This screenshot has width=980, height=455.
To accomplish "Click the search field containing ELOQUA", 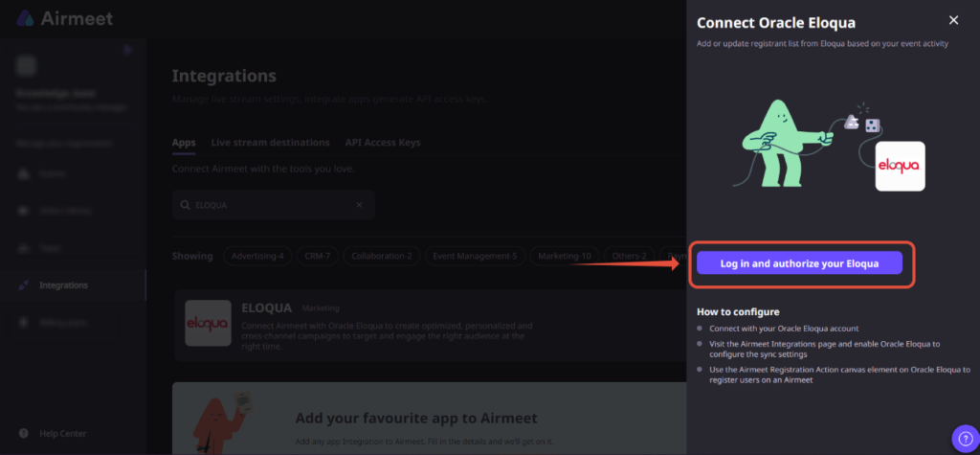I will pyautogui.click(x=274, y=205).
